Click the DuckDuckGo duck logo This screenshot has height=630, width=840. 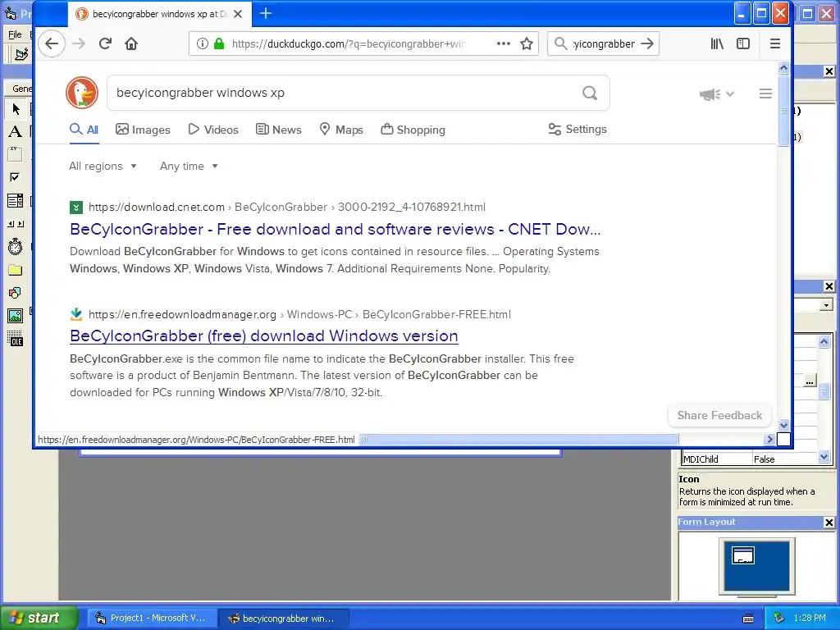82,92
